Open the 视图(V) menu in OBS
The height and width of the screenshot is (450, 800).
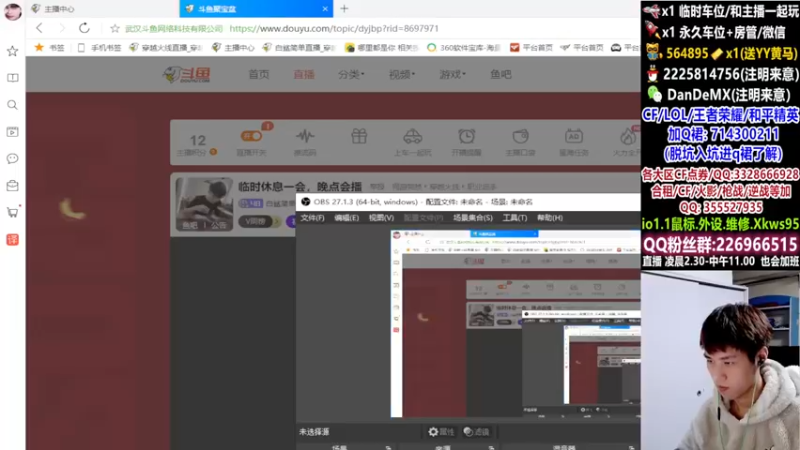coord(381,218)
